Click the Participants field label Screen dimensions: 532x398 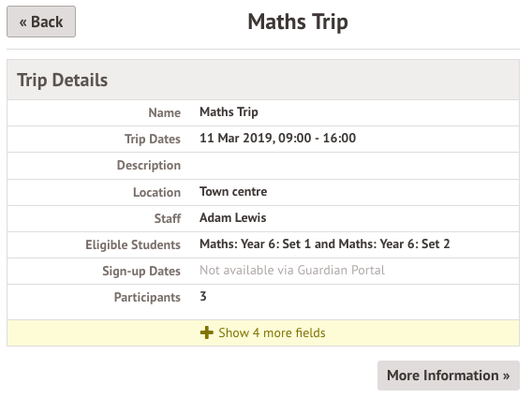point(147,297)
